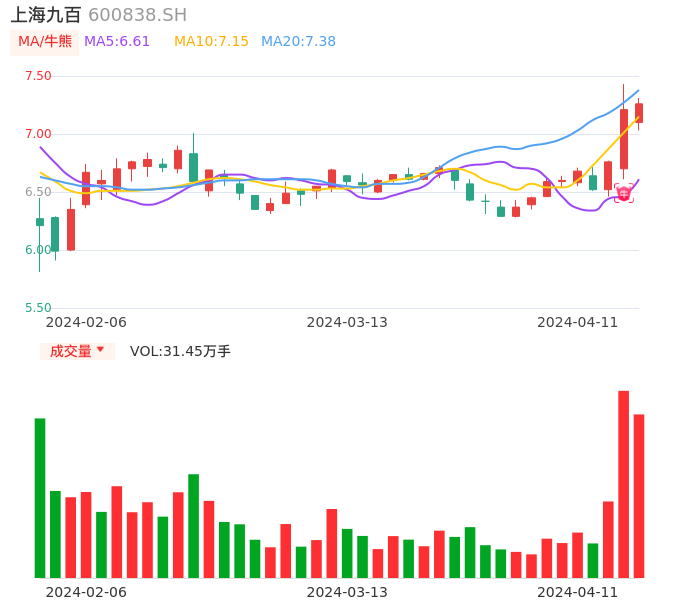Click the 7.50 price axis label
This screenshot has width=686, height=606.
pyautogui.click(x=38, y=76)
